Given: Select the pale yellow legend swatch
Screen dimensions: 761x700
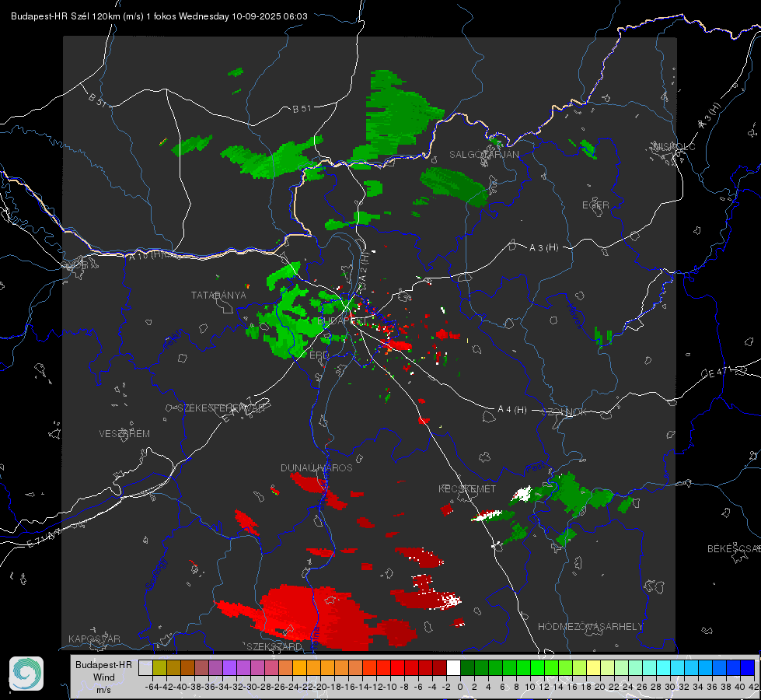Looking at the screenshot, I should (594, 667).
